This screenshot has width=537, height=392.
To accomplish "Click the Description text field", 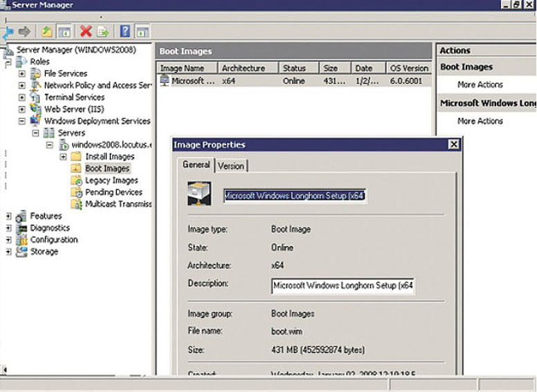I will pos(343,285).
